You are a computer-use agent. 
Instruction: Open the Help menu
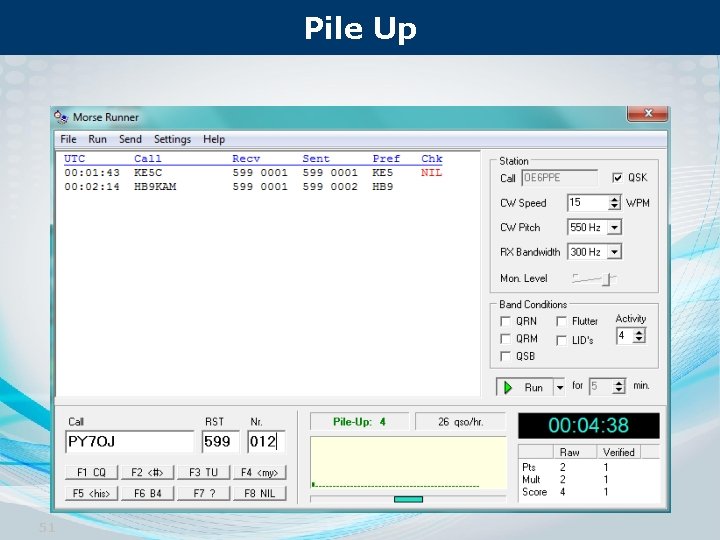pyautogui.click(x=214, y=139)
